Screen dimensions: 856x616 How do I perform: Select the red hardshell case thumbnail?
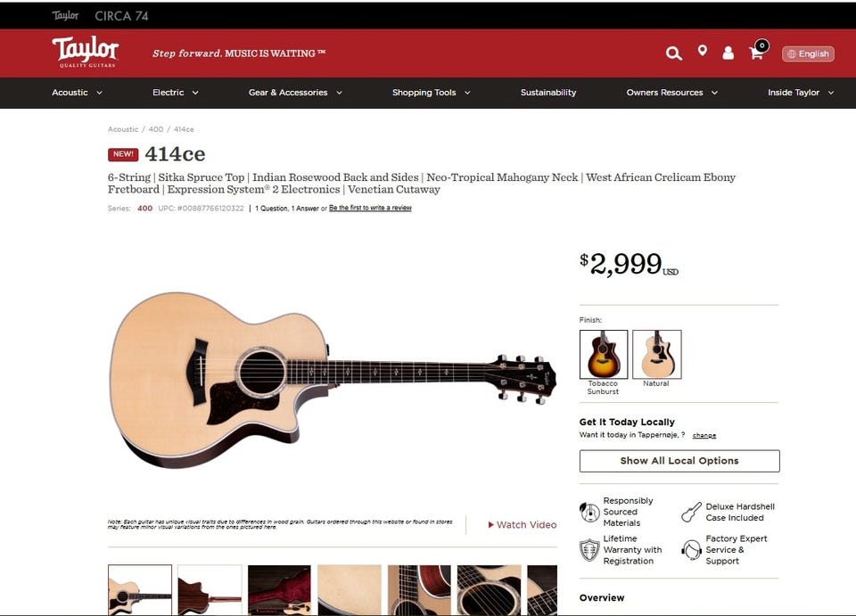click(x=279, y=590)
